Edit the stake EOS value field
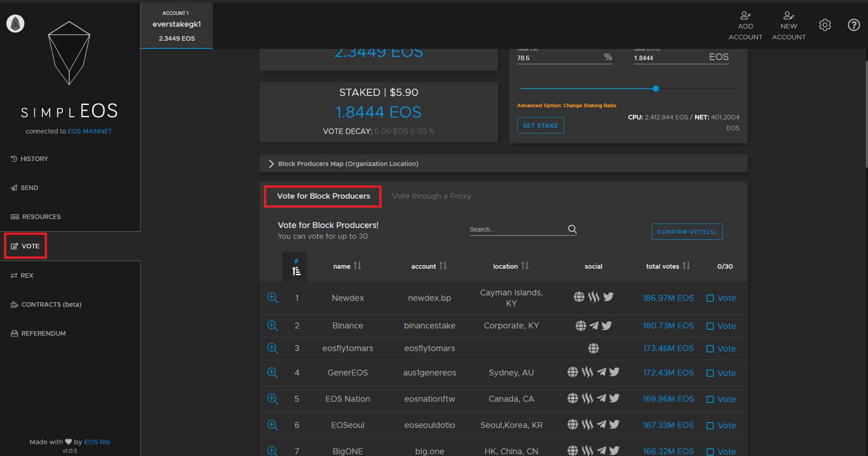The image size is (868, 456). point(681,58)
